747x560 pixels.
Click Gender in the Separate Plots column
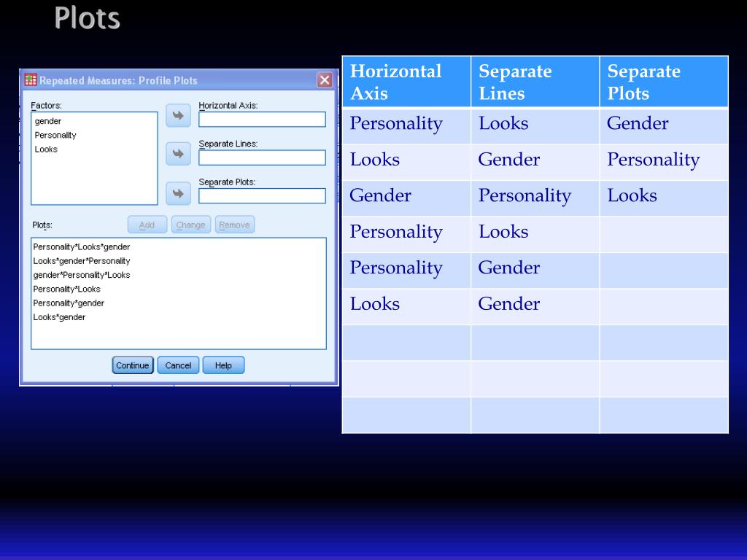(x=638, y=123)
